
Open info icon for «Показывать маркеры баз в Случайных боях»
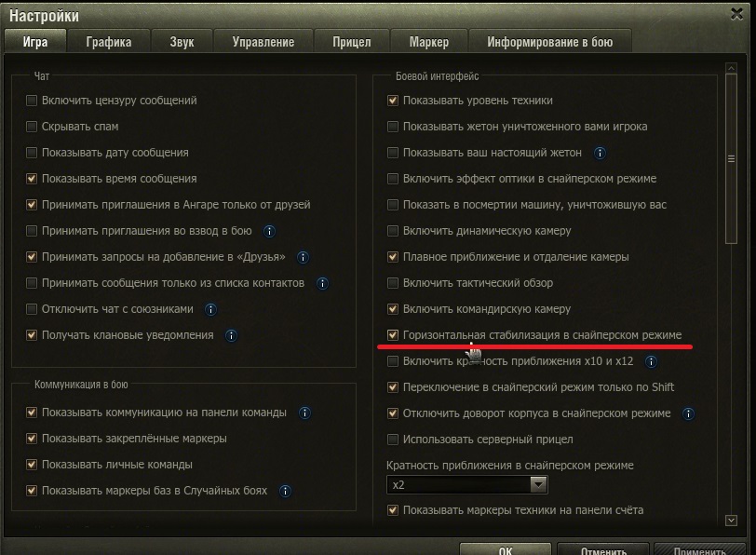[x=285, y=491]
